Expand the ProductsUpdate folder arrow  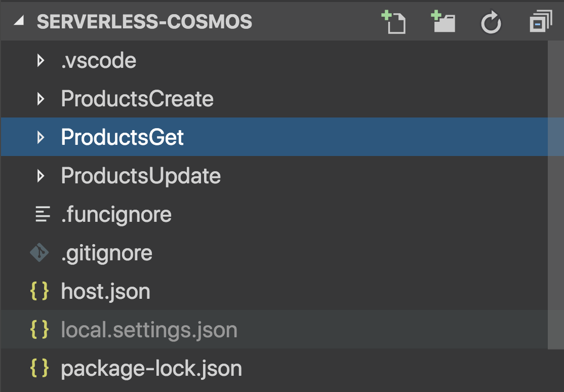tap(41, 176)
